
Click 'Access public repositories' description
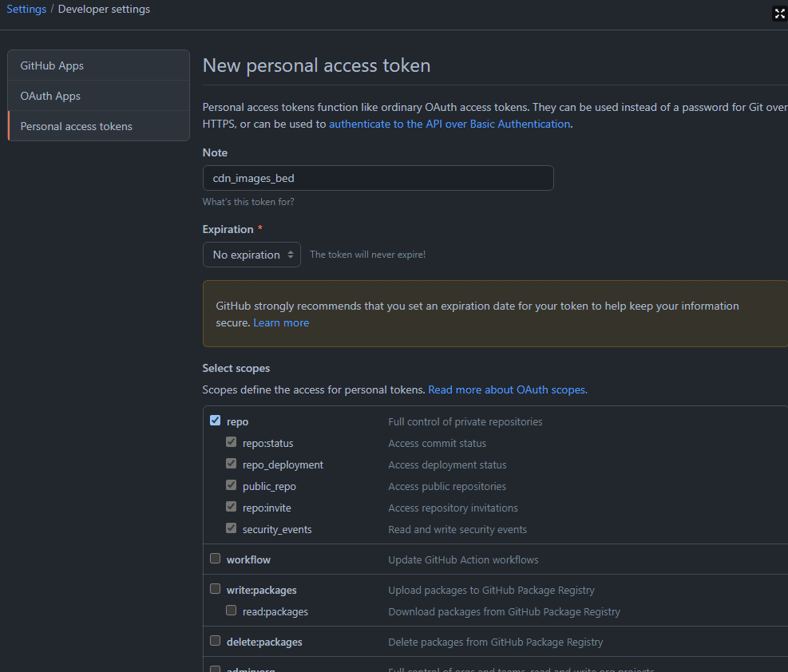pyautogui.click(x=447, y=487)
